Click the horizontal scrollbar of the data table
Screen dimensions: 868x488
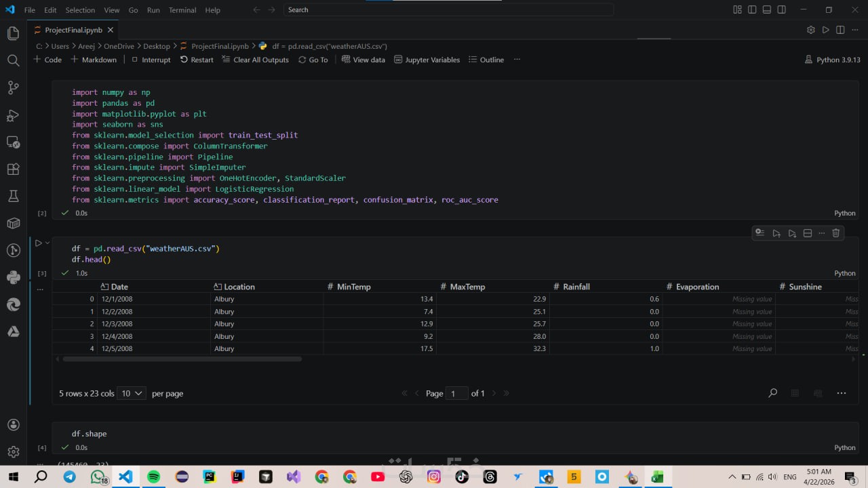click(182, 359)
